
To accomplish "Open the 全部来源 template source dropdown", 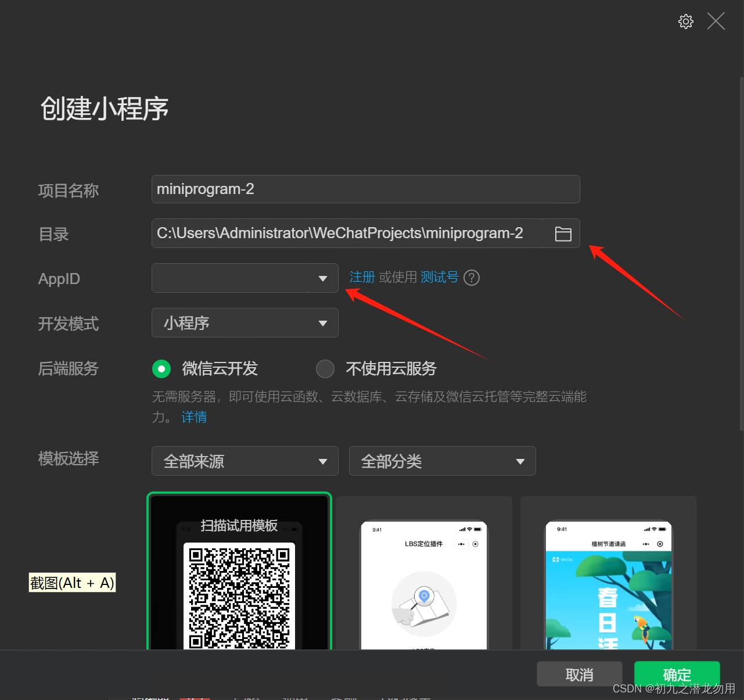I will [245, 461].
